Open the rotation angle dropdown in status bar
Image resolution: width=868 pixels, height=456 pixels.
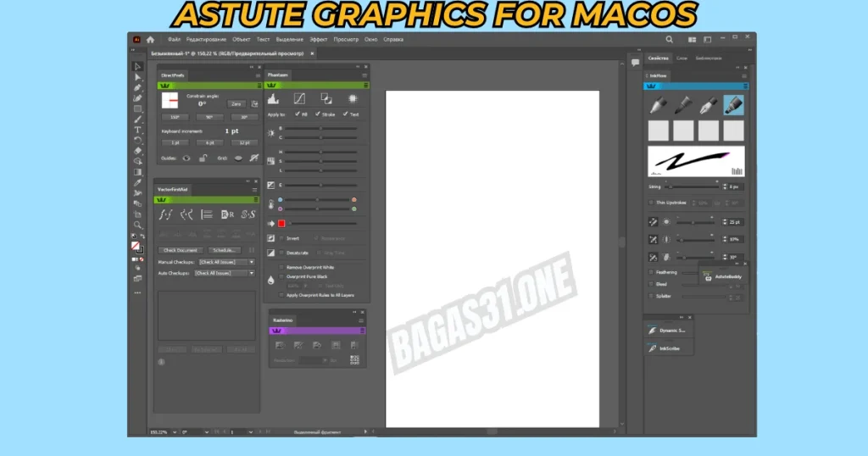point(207,432)
